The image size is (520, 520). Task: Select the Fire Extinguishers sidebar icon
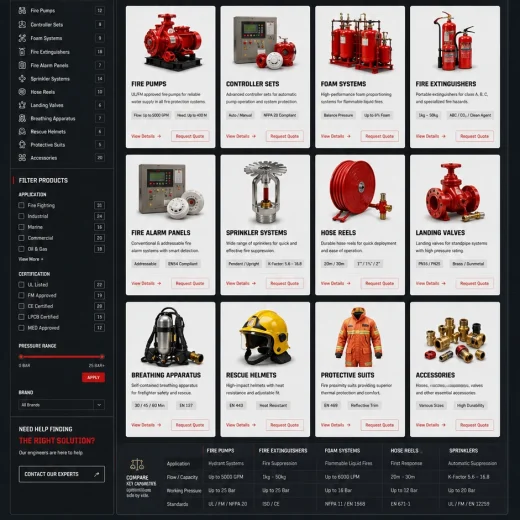[x=22, y=52]
